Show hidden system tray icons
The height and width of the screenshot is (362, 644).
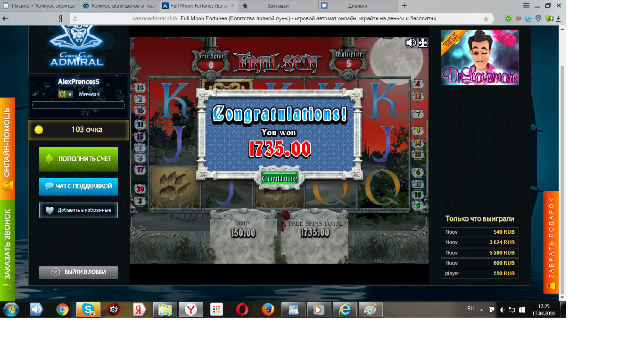click(x=482, y=310)
